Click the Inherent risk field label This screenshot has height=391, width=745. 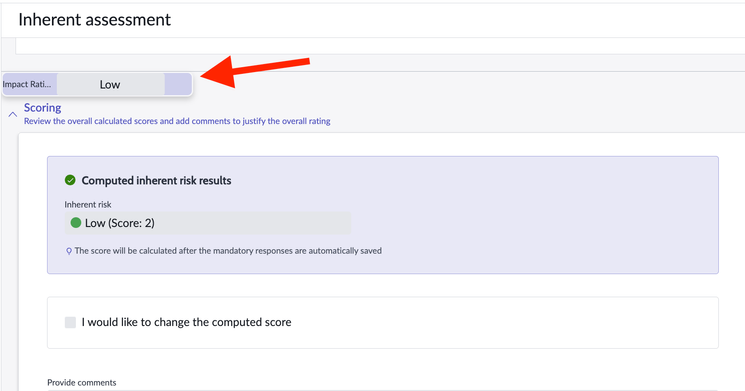tap(88, 205)
